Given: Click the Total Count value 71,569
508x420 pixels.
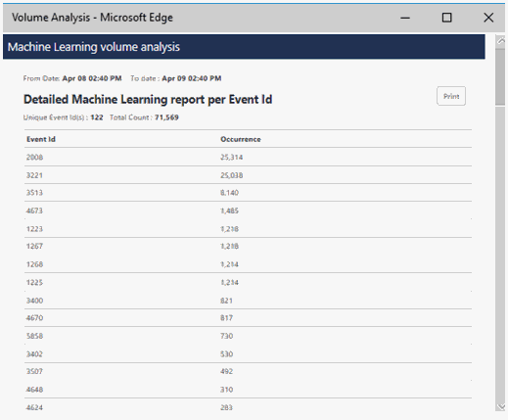Looking at the screenshot, I should 166,117.
